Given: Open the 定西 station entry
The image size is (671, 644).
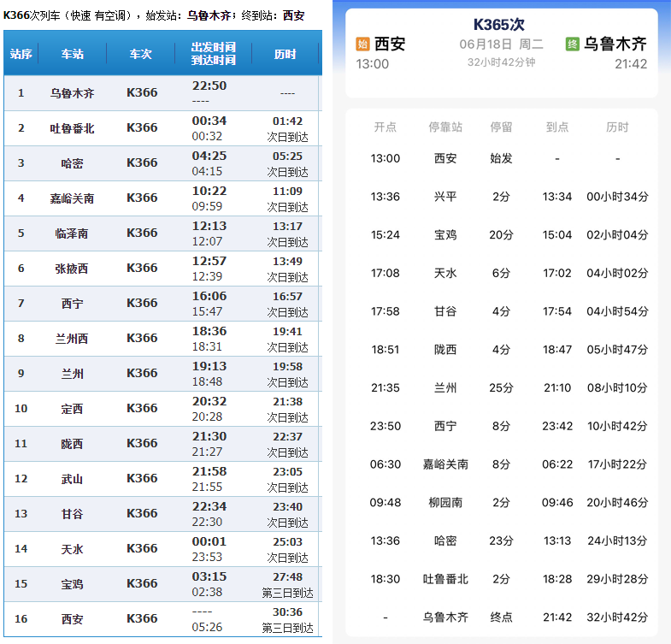Looking at the screenshot, I should 73,409.
